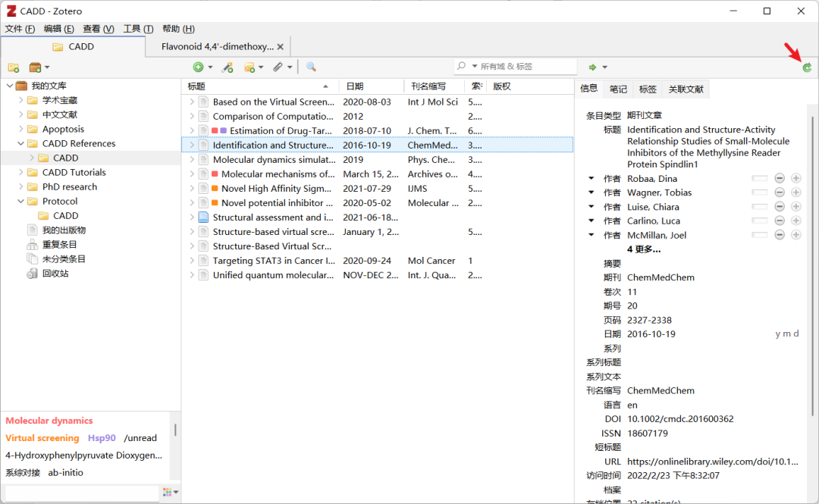Open New Item dropdown arrow
Screen dimensions: 819x504
[x=211, y=67]
